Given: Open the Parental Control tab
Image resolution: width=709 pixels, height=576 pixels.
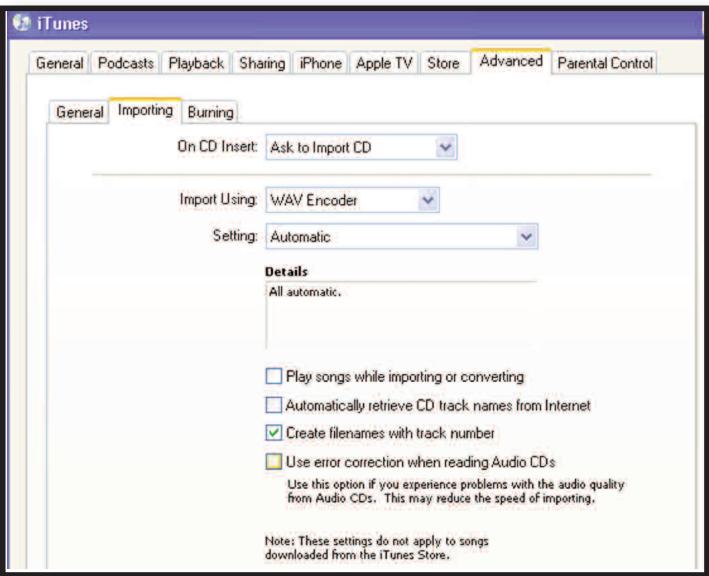Looking at the screenshot, I should tap(605, 63).
